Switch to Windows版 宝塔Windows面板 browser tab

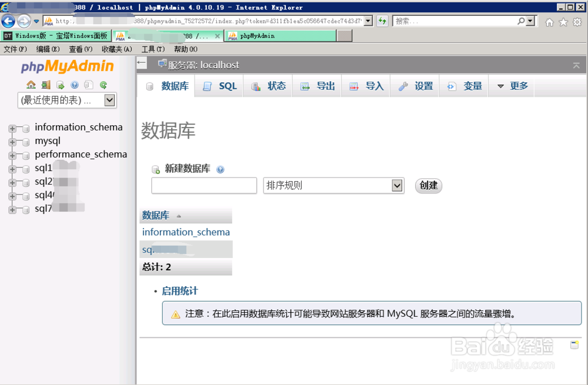coord(56,36)
